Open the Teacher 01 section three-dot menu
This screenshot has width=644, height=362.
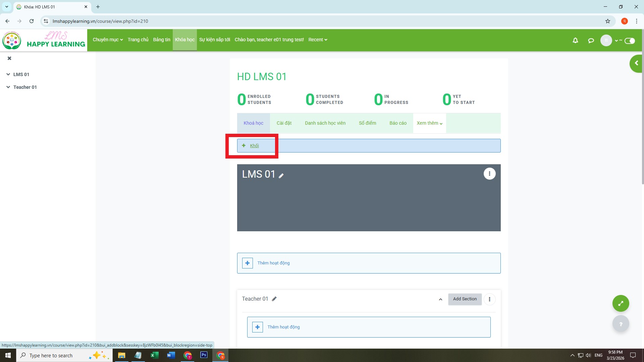pos(489,299)
